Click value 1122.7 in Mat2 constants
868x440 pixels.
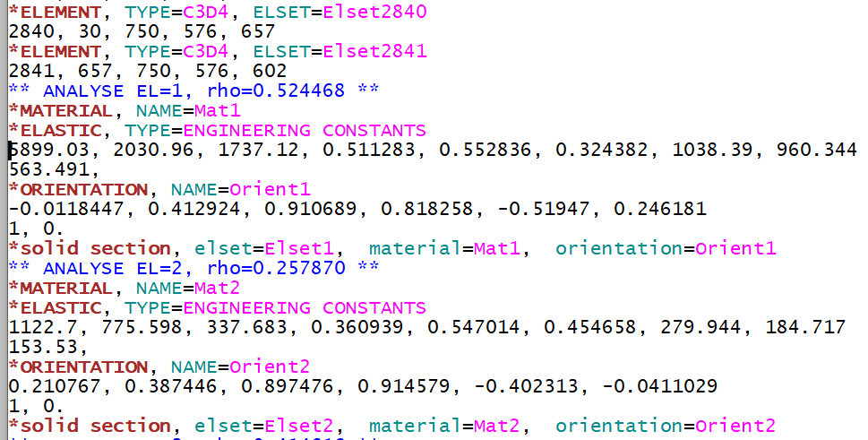coord(43,327)
